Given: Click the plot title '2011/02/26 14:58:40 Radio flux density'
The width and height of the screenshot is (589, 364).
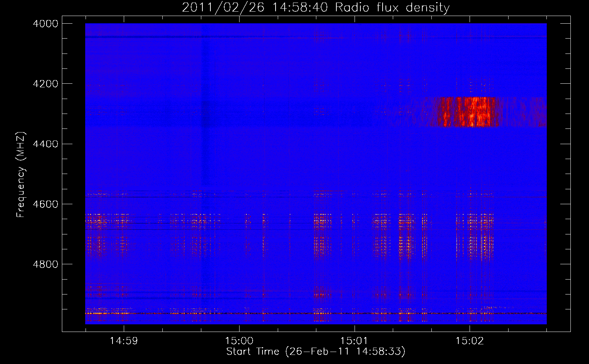Looking at the screenshot, I should [316, 7].
